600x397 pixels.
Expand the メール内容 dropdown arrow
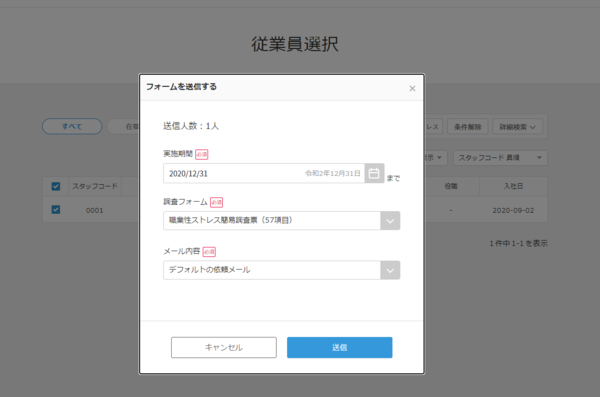click(390, 270)
